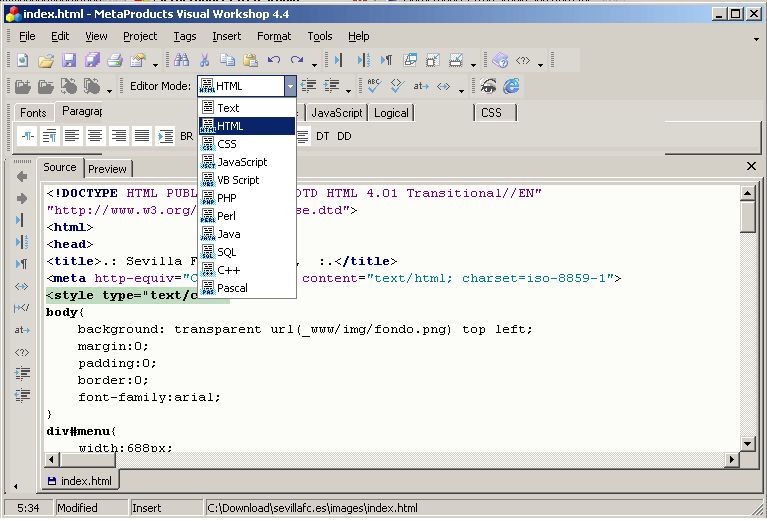Select SQL editor mode
Viewport: 767px width, 521px height.
247,252
